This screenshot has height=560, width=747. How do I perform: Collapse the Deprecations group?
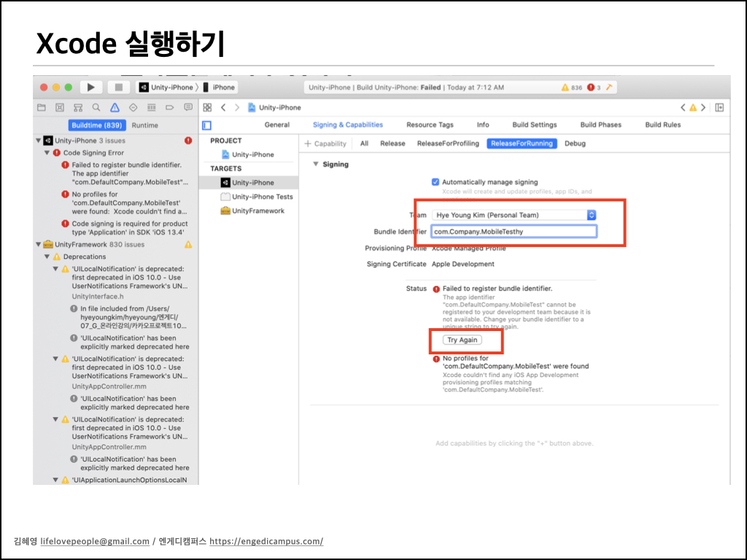(x=47, y=257)
